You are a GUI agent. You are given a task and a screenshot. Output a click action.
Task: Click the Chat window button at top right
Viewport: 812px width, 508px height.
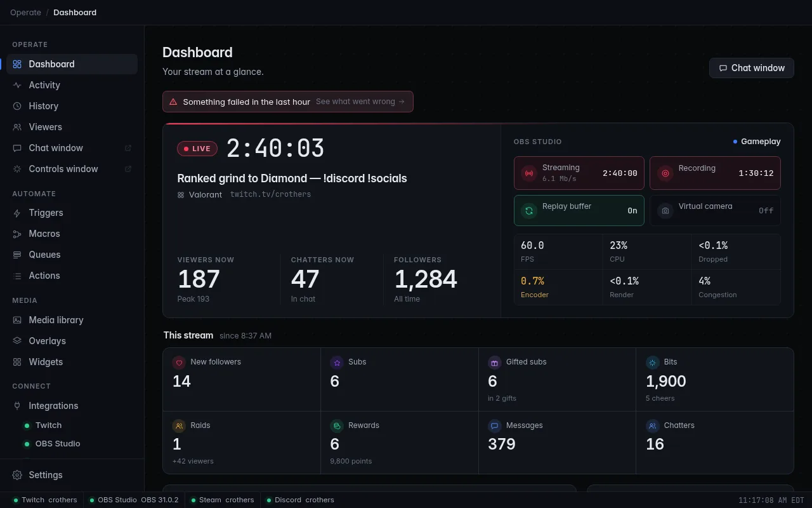click(751, 68)
